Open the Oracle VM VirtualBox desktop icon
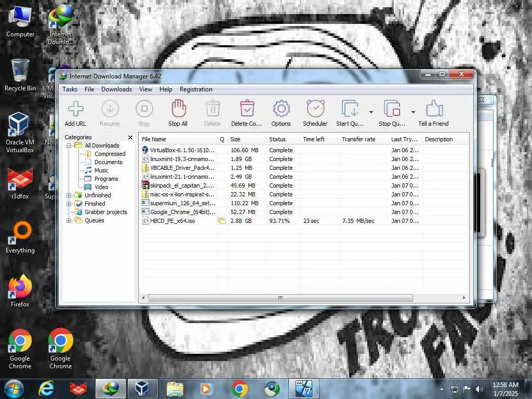Screen dimensions: 532x399 coord(20,132)
